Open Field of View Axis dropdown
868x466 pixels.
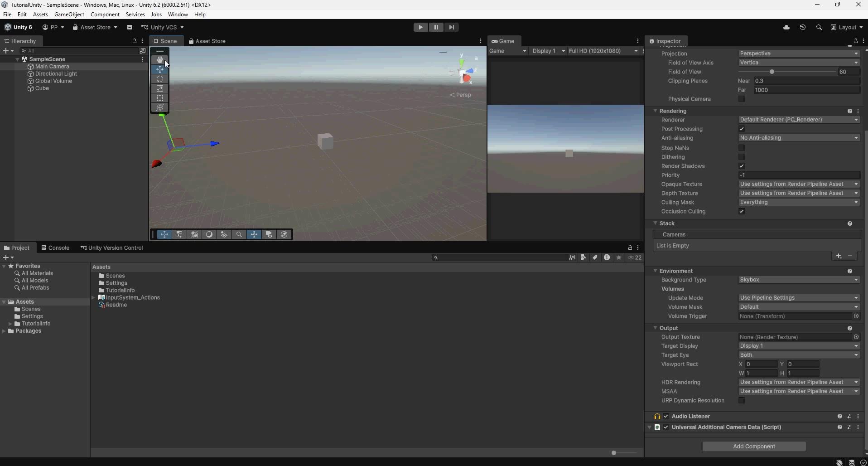click(799, 63)
